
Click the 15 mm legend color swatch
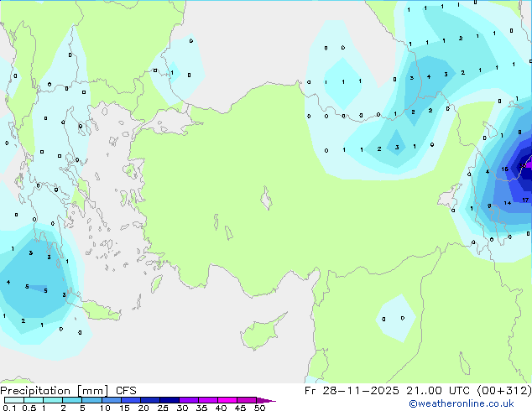131,400
